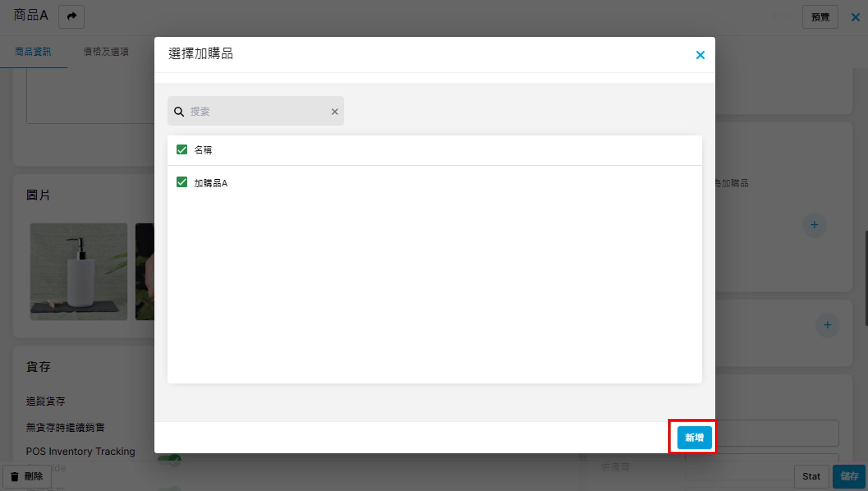Click the trash 刪除 delete button
The height and width of the screenshot is (491, 868).
(27, 476)
